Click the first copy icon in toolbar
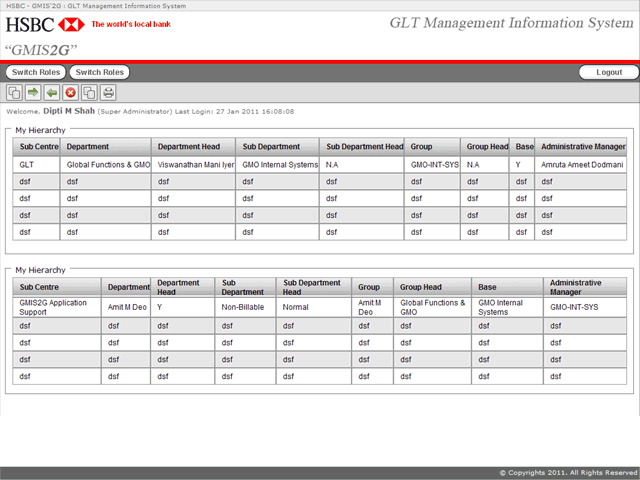Screen dimensions: 640x480 14,93
